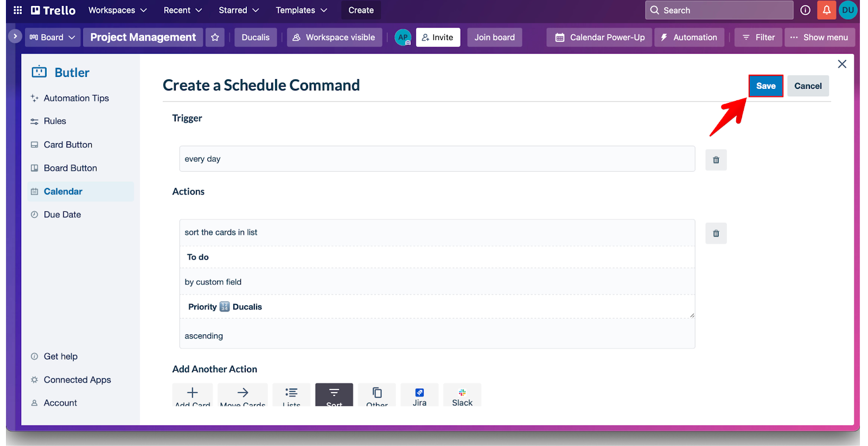Expand the left sidebar arrow

[x=15, y=36]
